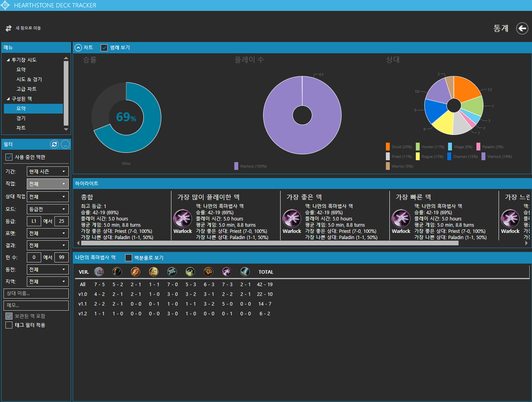Image resolution: width=532 pixels, height=402 pixels.
Task: Click the menu list scroll-down arrow
Action: (66, 129)
